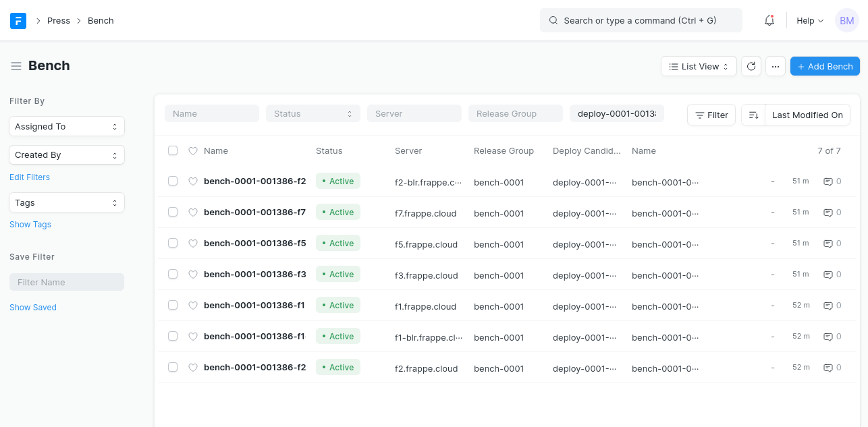Open the notifications bell
This screenshot has height=427, width=868.
click(769, 21)
